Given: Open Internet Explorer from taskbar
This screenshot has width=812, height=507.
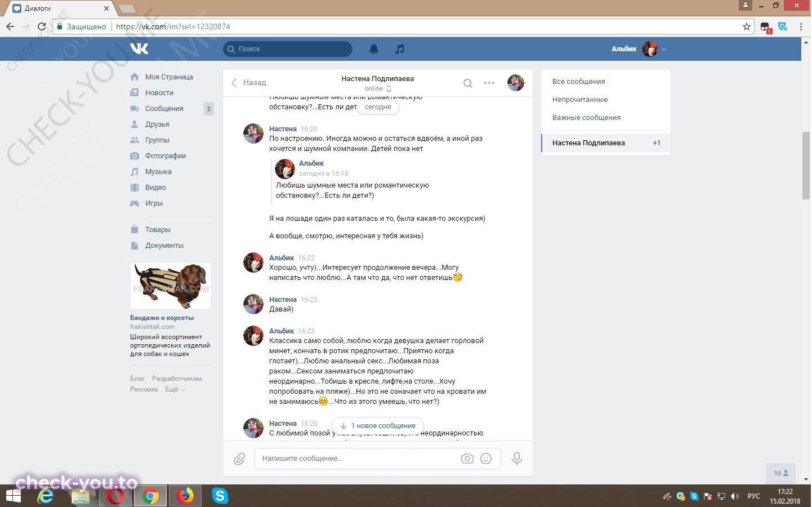Looking at the screenshot, I should 46,496.
